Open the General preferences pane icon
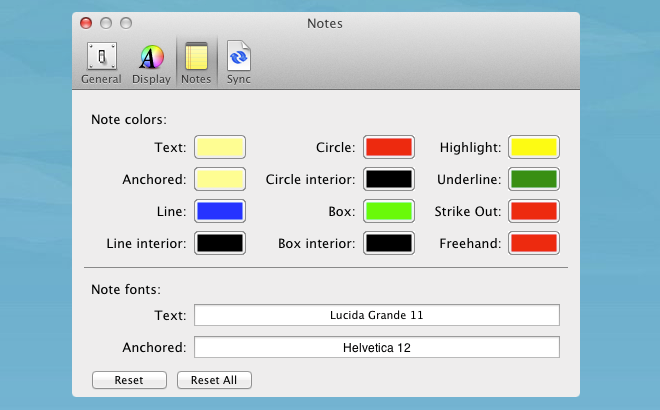The width and height of the screenshot is (660, 410). [x=101, y=62]
